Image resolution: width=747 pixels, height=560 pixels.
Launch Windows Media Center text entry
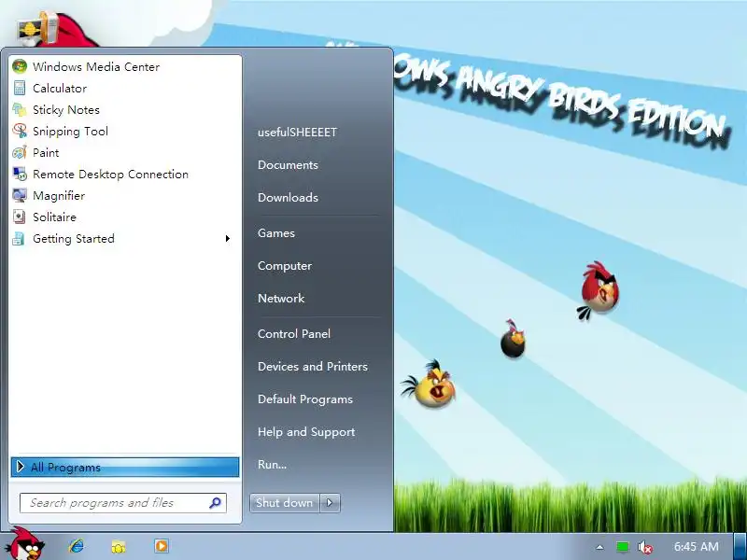click(x=96, y=66)
